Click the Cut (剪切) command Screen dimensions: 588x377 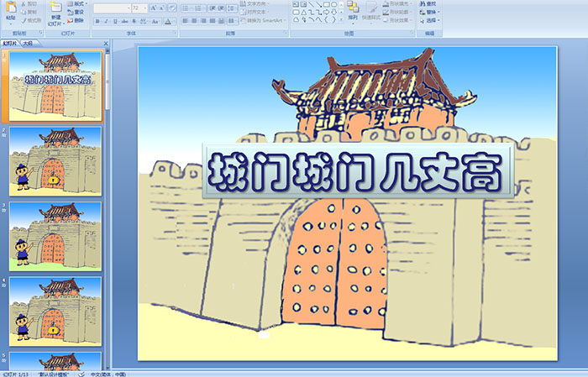(x=29, y=3)
